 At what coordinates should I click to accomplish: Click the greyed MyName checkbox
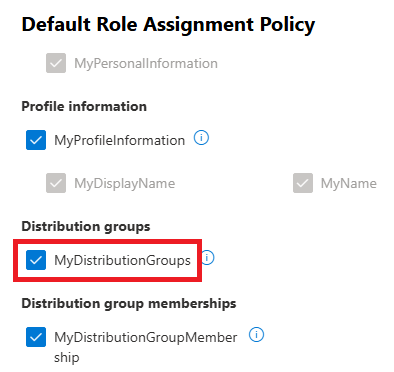303,183
